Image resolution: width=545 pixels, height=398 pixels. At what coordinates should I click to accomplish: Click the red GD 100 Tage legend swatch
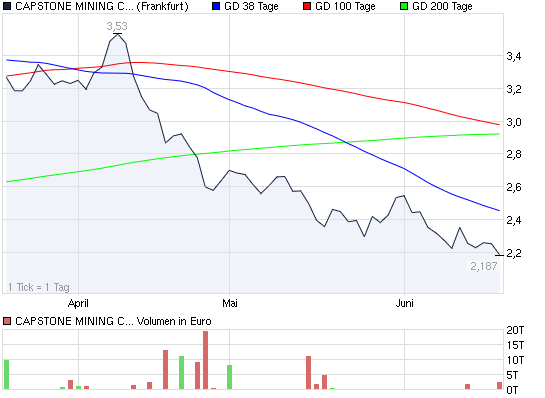[307, 6]
